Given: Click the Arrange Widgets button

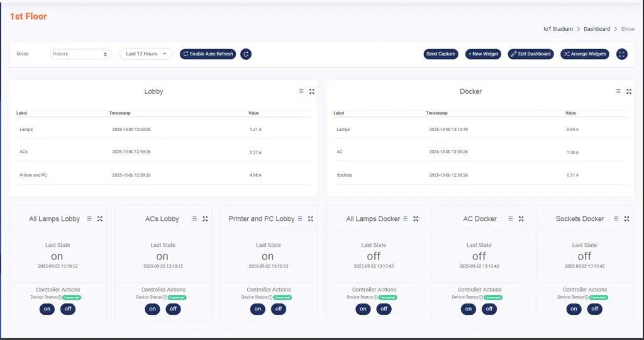Looking at the screenshot, I should click(585, 54).
